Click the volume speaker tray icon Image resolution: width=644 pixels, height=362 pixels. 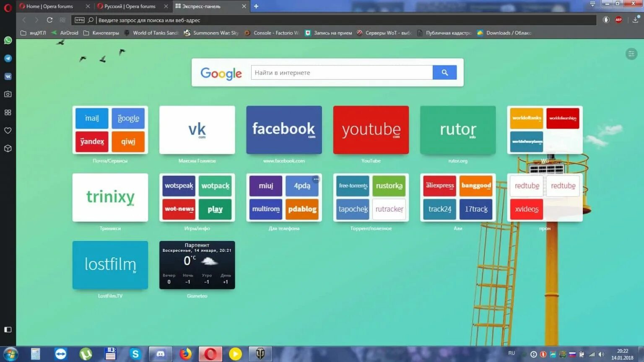pyautogui.click(x=601, y=354)
